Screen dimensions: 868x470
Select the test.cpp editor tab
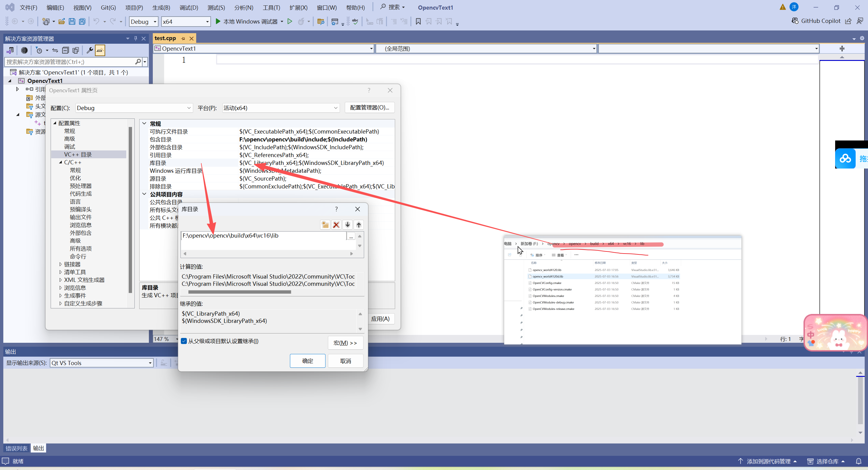point(165,38)
